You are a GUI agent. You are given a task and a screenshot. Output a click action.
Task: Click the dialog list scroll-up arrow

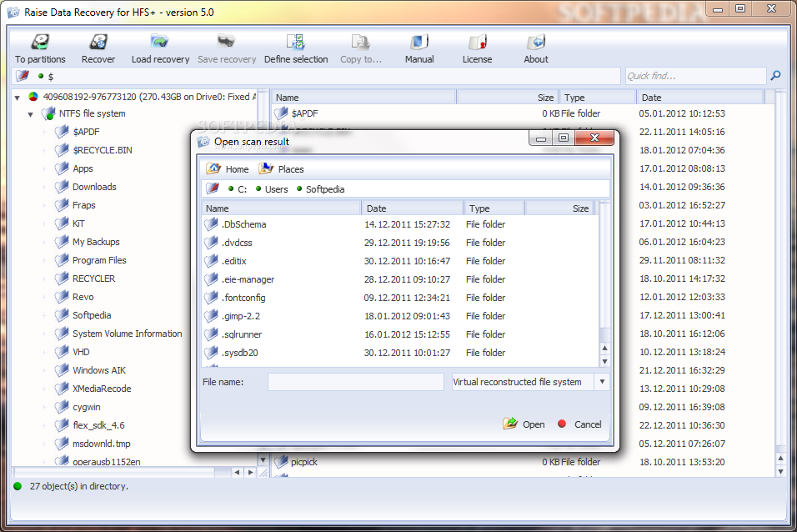[x=604, y=348]
